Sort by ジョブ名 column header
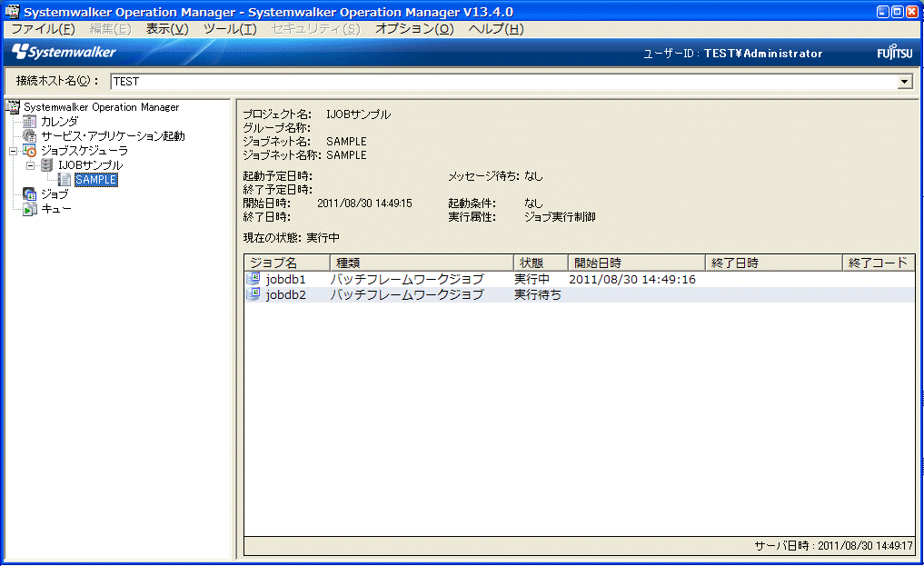 click(x=287, y=263)
